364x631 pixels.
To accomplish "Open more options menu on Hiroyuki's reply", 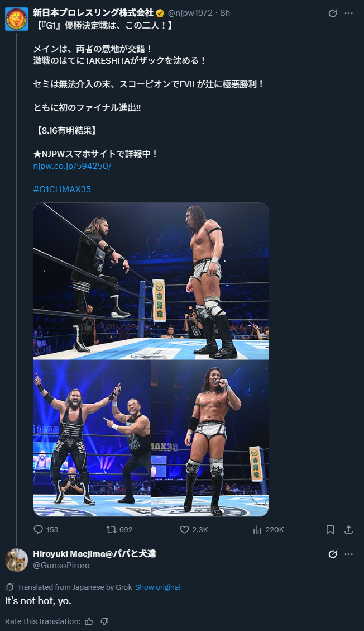I will tap(349, 554).
